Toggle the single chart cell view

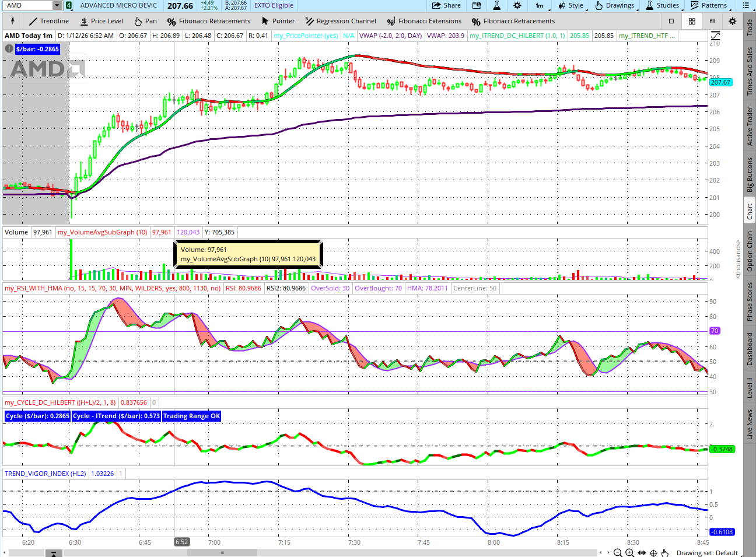tap(671, 21)
